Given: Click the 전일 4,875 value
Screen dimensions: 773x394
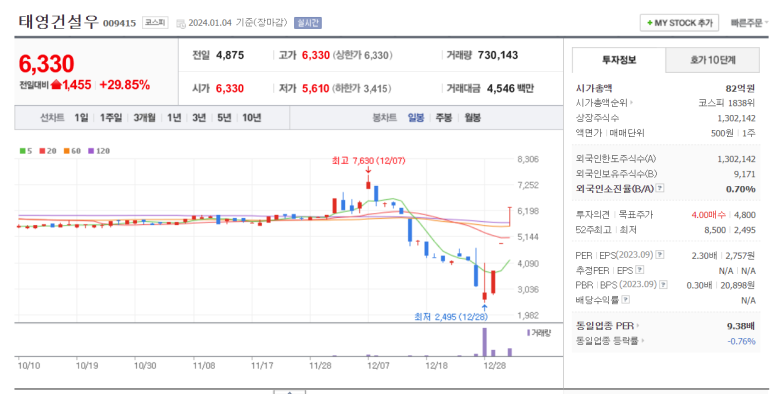Looking at the screenshot, I should pyautogui.click(x=230, y=55).
